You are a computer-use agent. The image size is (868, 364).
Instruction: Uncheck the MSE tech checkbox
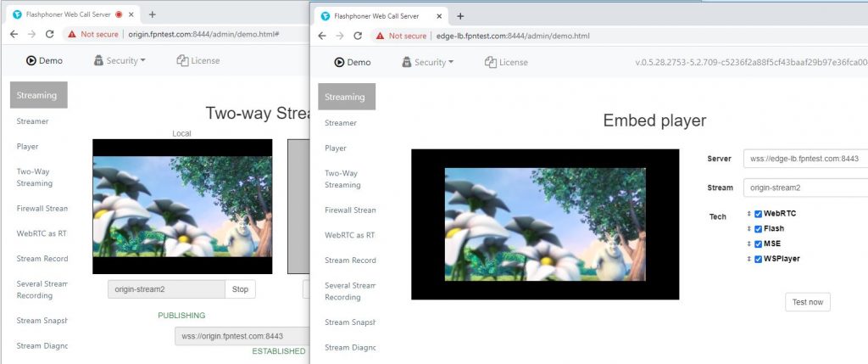(x=759, y=244)
